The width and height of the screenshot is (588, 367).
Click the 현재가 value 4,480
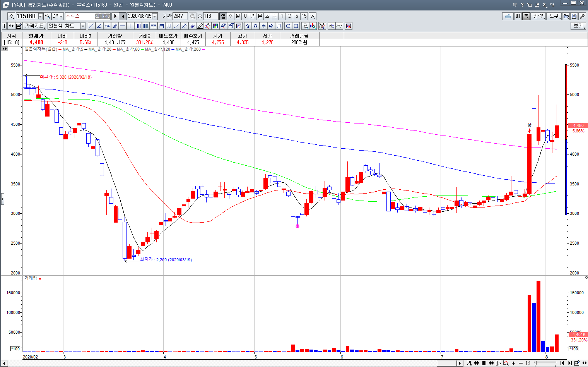coord(36,42)
